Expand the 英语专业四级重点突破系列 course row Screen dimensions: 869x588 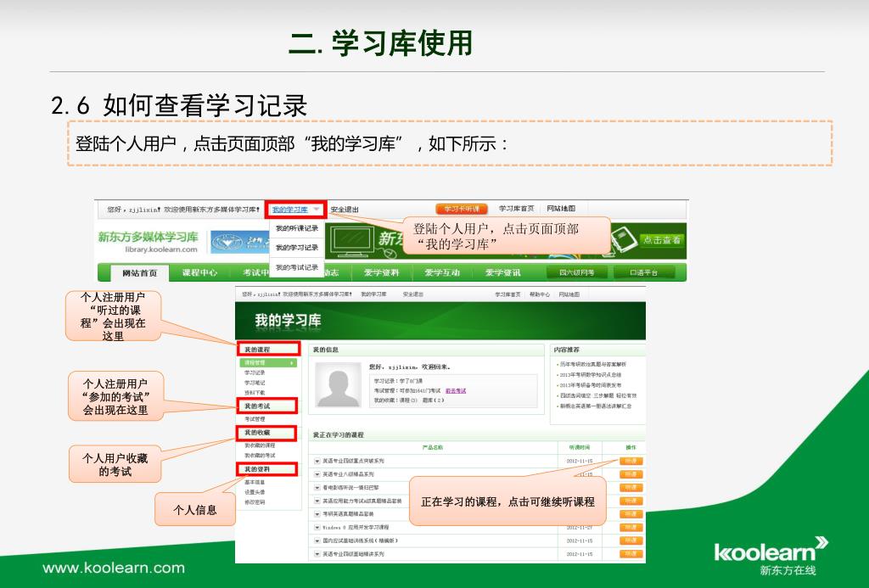(317, 461)
